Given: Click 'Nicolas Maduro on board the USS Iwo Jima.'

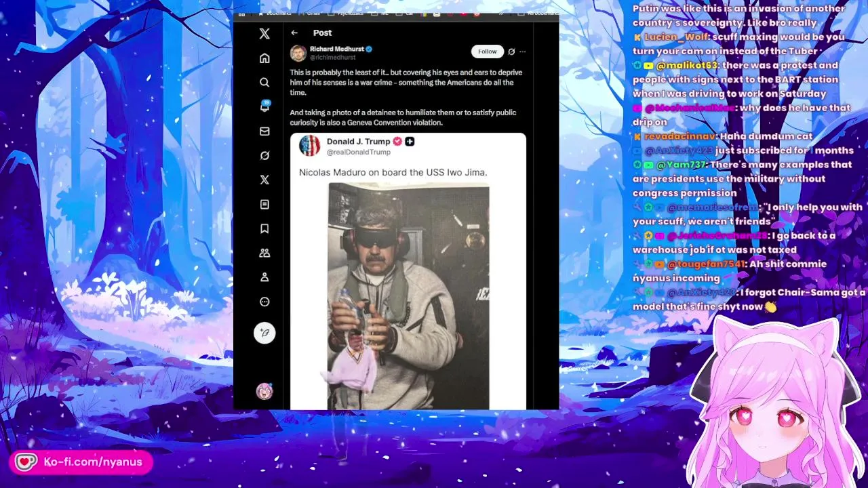Looking at the screenshot, I should (393, 172).
